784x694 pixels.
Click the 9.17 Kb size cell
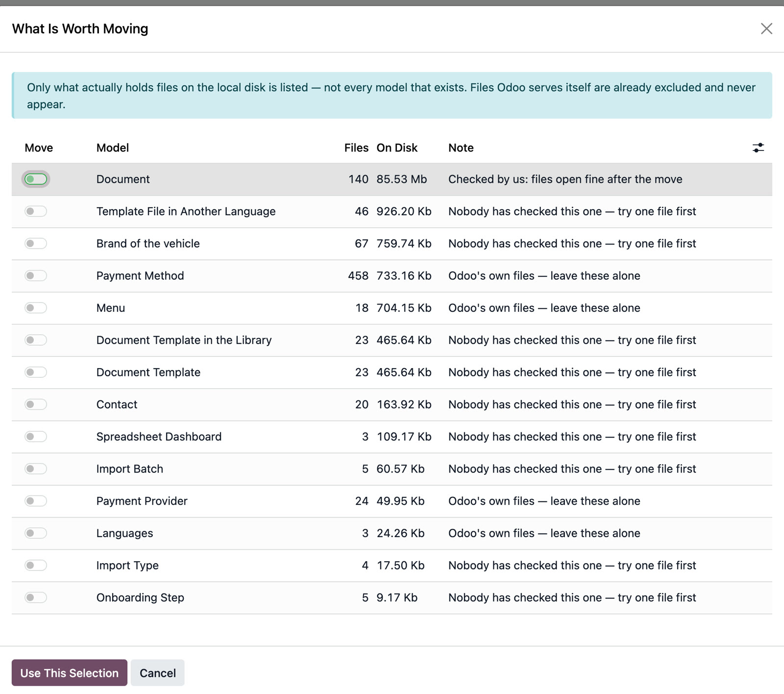pos(397,598)
